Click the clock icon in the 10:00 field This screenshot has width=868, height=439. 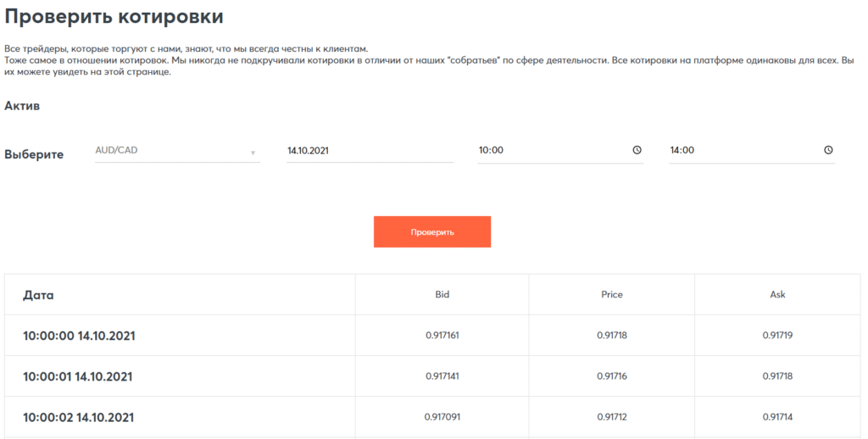point(637,150)
